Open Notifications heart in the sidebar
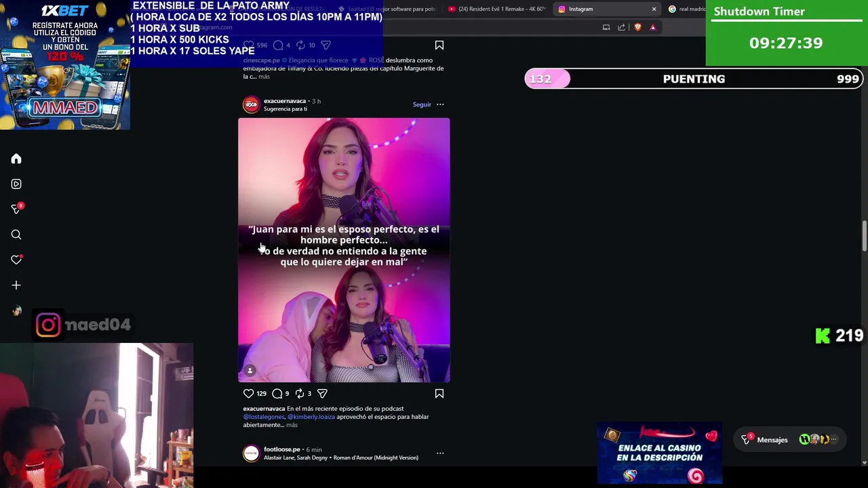The height and width of the screenshot is (488, 868). click(16, 260)
